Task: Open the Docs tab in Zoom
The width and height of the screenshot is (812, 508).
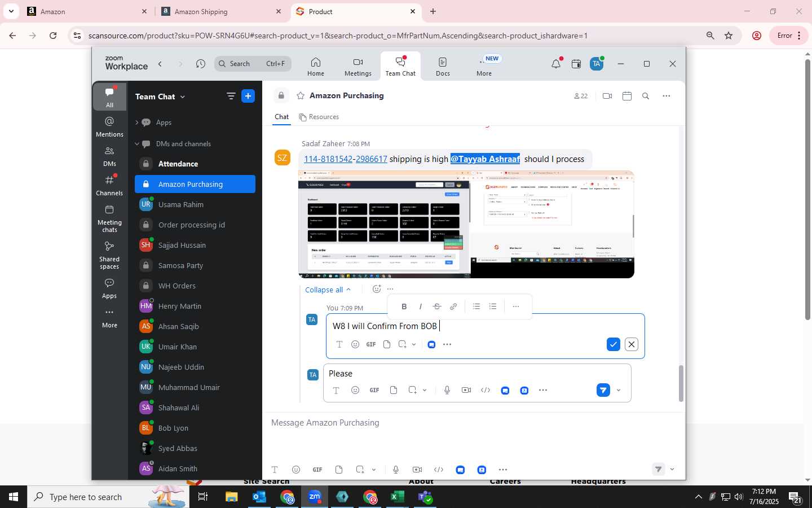Action: pyautogui.click(x=443, y=67)
